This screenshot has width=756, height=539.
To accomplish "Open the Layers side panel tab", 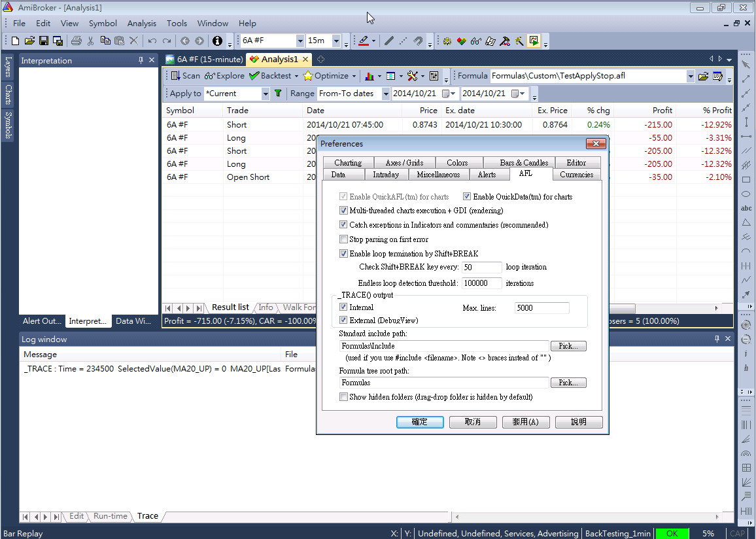I will coord(9,67).
